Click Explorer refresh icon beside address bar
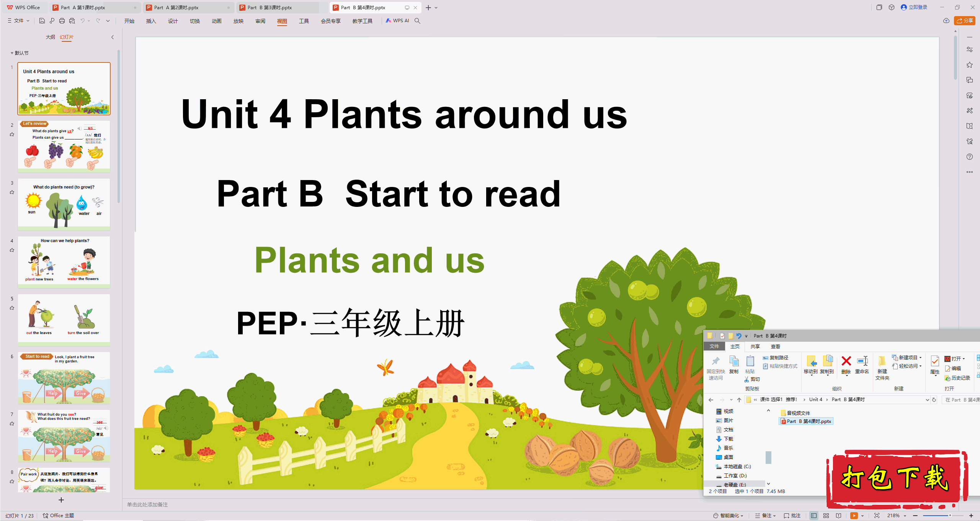Screen dimensions: 980x521 click(934, 400)
